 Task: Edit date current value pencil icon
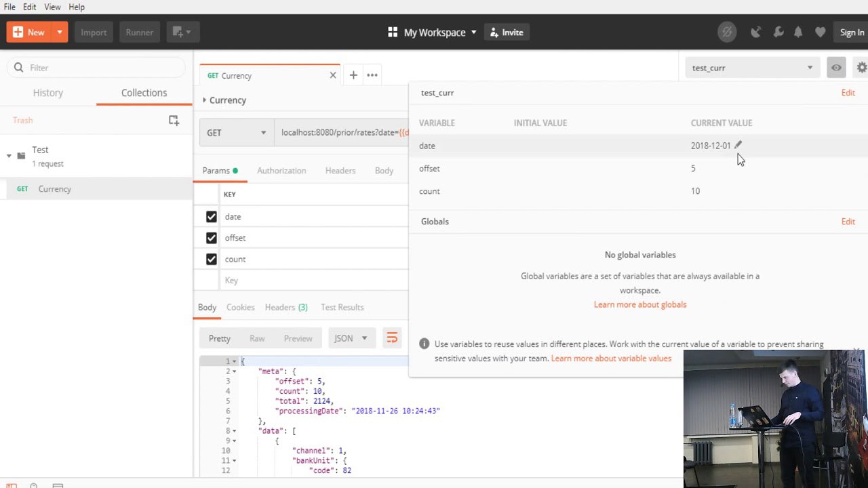[x=738, y=144]
